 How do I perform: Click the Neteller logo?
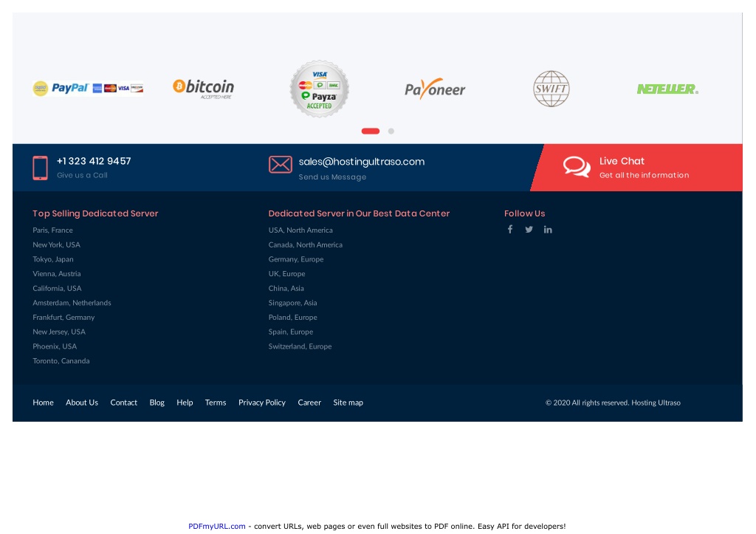coord(667,89)
